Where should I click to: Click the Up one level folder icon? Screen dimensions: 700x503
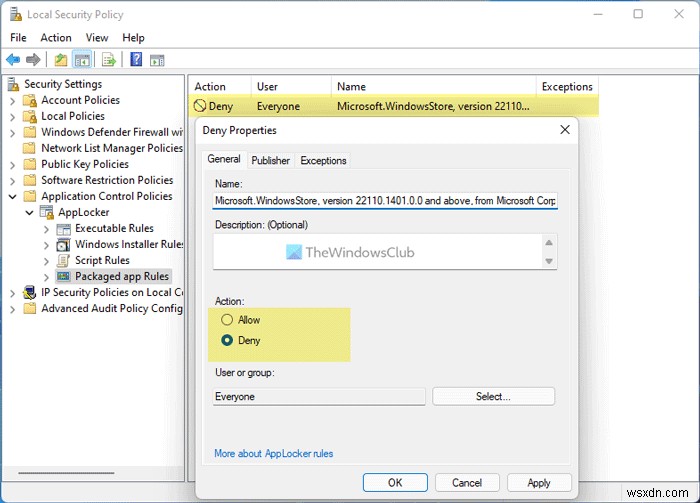pos(61,60)
